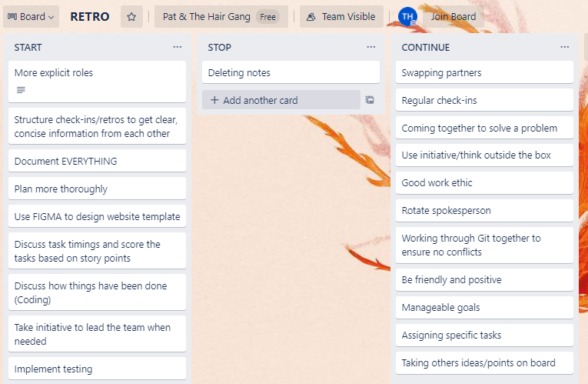Open the Board view dropdown
The image size is (588, 384).
(31, 16)
